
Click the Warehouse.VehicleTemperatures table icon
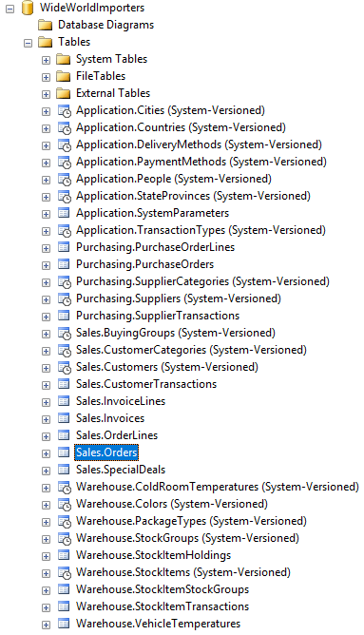(64, 624)
